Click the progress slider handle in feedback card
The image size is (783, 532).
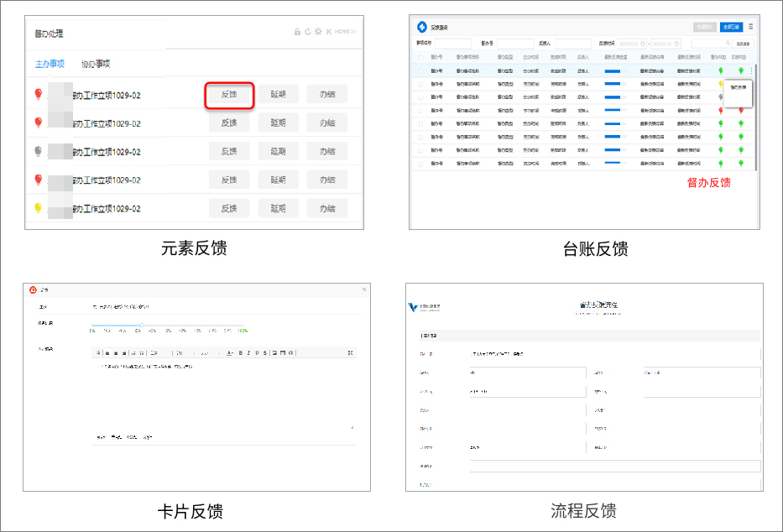(142, 325)
